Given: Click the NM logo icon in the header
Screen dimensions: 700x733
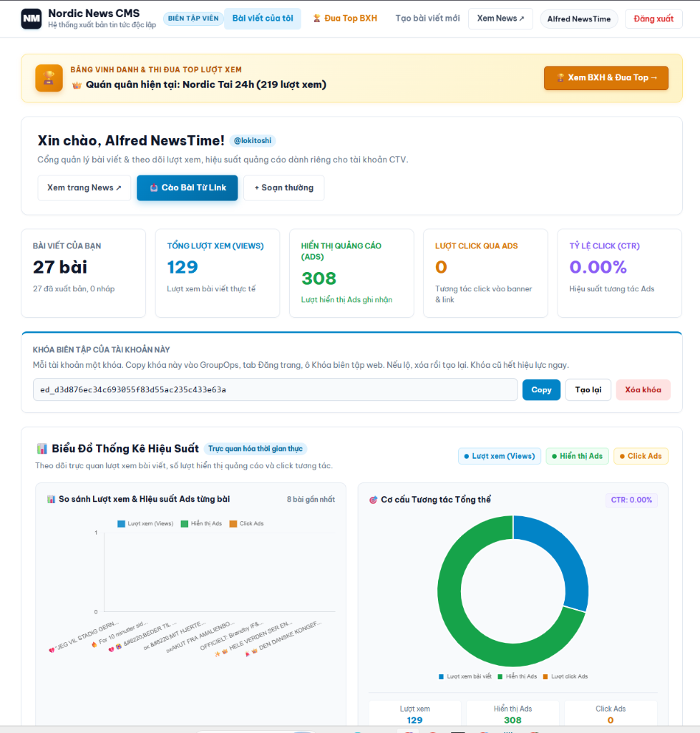Looking at the screenshot, I should point(31,19).
